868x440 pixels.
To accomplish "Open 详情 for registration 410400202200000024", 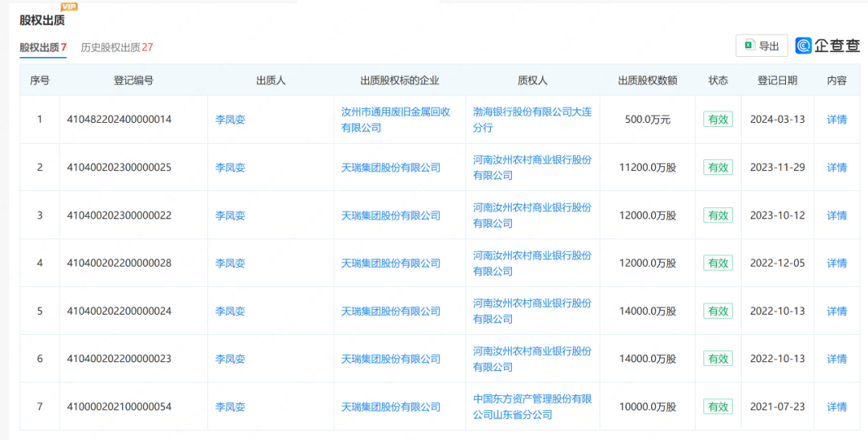I will click(x=837, y=312).
